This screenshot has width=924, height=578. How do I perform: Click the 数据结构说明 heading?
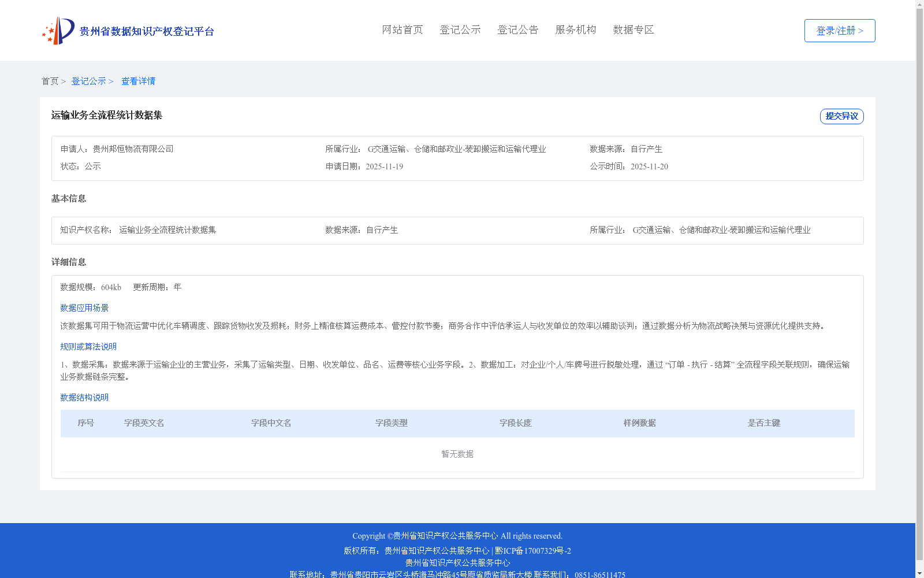(x=84, y=398)
